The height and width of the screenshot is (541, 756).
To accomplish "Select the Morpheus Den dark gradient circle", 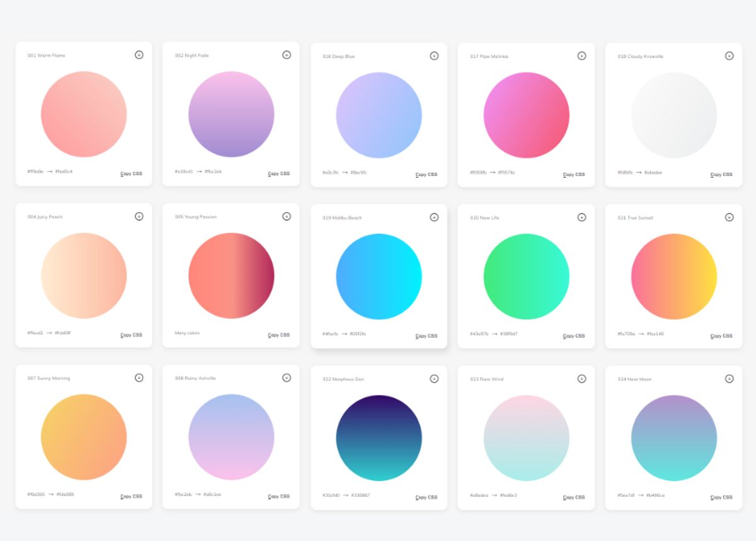I will (379, 438).
